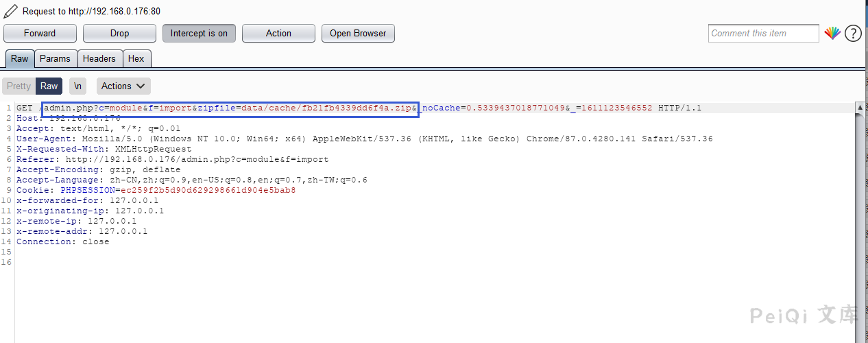Viewport: 868px width, 343px height.
Task: Select the dark Raw view toggle next to Pretty
Action: [49, 86]
